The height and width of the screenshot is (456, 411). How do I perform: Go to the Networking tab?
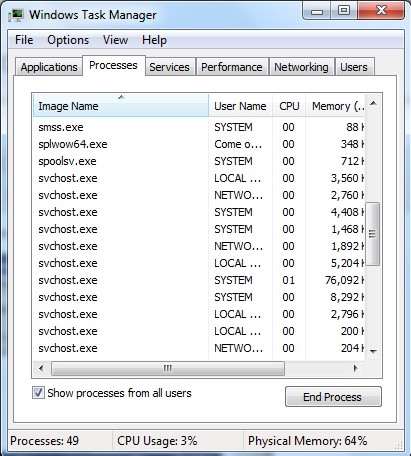(x=301, y=67)
